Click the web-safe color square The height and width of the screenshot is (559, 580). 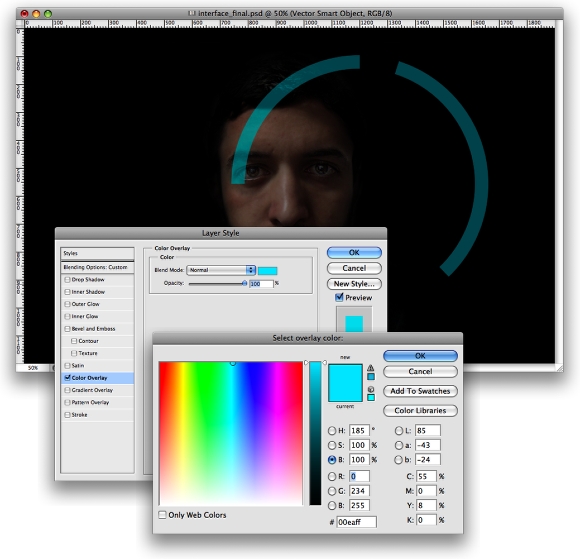[371, 397]
